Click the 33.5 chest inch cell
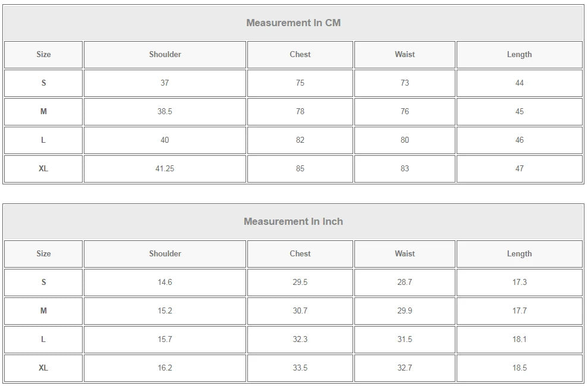 [300, 368]
